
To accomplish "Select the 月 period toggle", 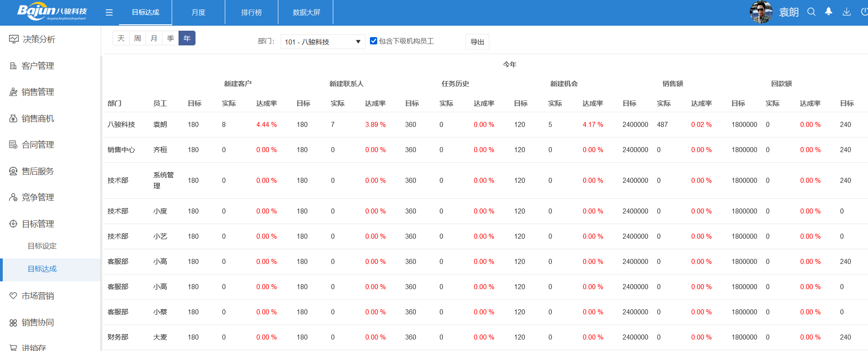I will (154, 38).
